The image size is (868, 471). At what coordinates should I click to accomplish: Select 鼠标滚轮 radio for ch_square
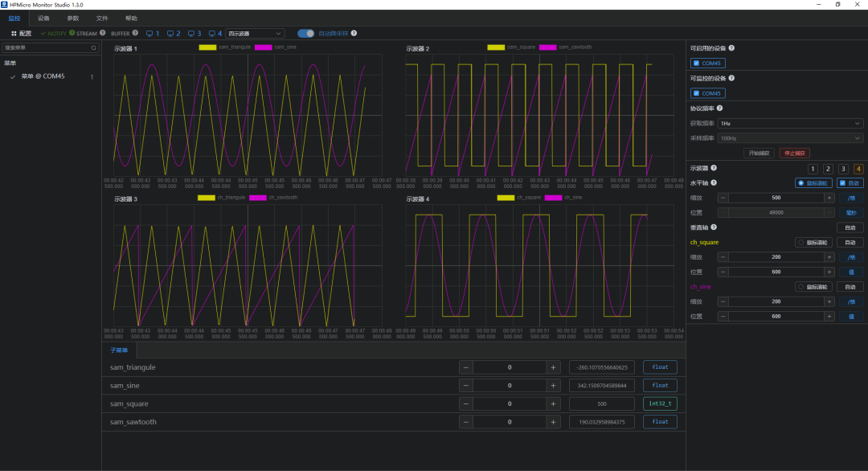pos(800,242)
